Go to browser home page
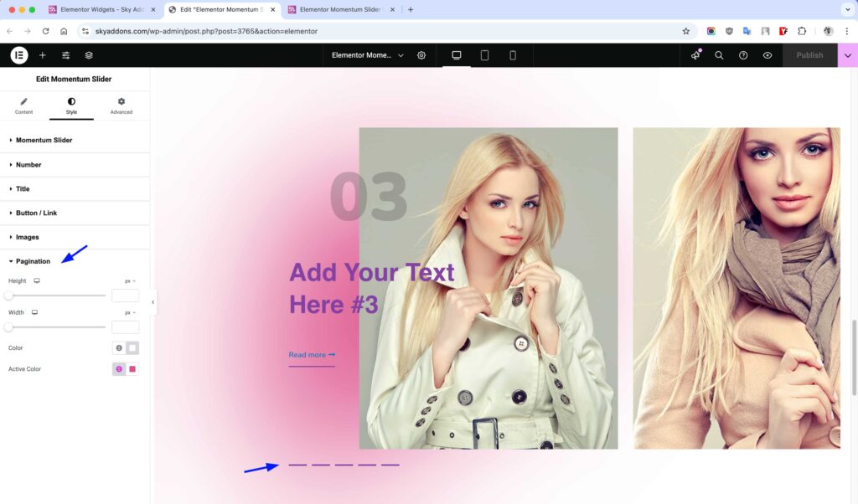 click(64, 31)
